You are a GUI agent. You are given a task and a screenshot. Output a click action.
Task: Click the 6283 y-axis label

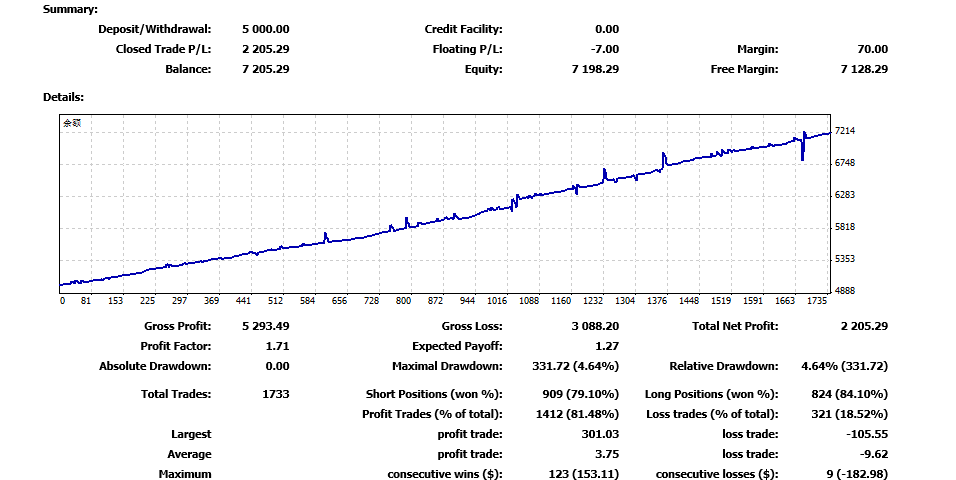(845, 195)
